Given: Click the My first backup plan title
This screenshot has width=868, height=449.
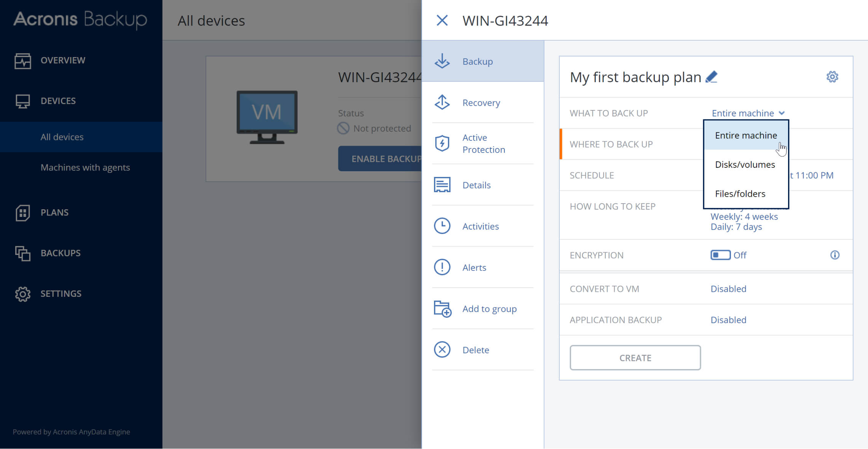Looking at the screenshot, I should tap(635, 77).
